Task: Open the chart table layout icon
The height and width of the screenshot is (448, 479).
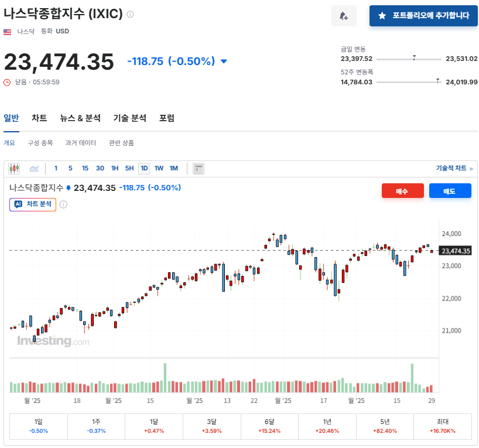Action: point(199,169)
